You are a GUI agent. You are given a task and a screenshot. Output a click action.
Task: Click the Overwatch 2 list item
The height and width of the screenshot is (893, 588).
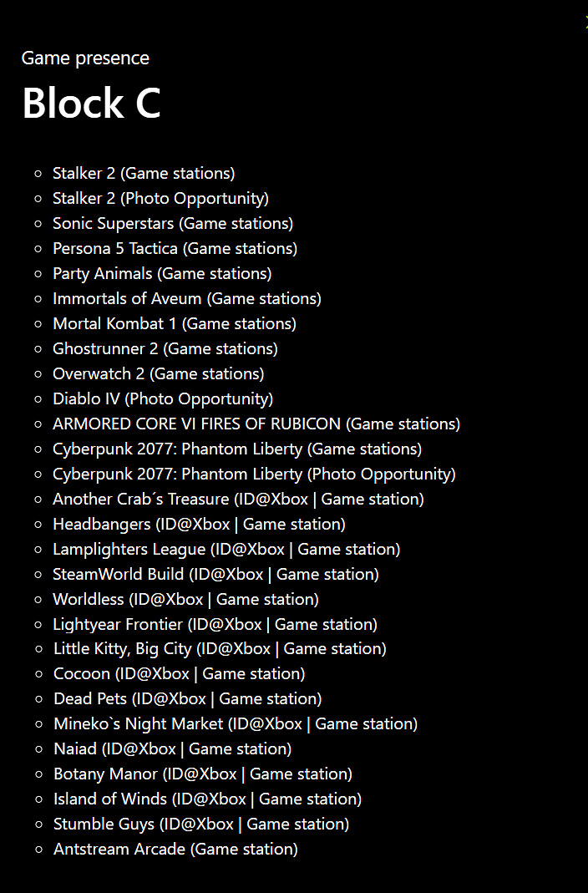pyautogui.click(x=158, y=374)
